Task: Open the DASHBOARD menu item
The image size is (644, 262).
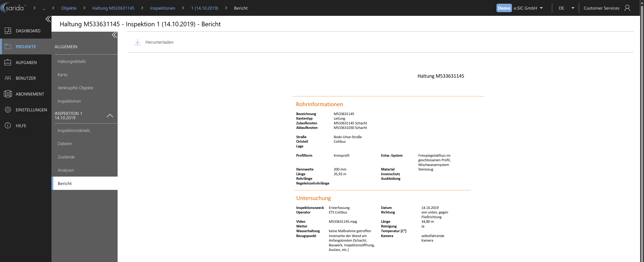Action: [x=26, y=30]
